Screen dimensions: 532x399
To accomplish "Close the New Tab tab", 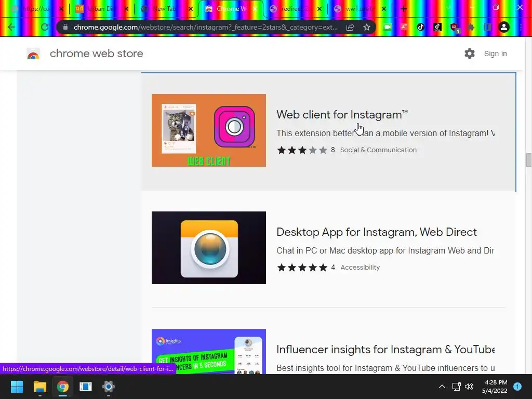I will point(191,9).
